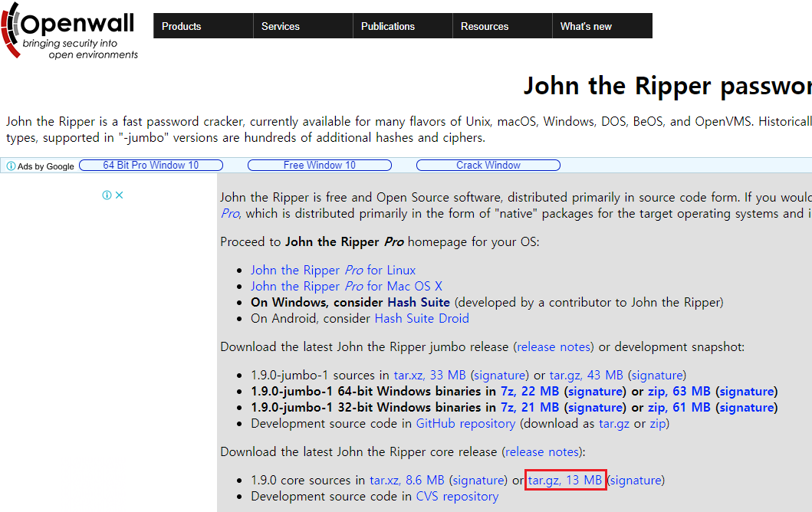The image size is (812, 512).
Task: Click the Crack Window ad button
Action: (x=488, y=165)
